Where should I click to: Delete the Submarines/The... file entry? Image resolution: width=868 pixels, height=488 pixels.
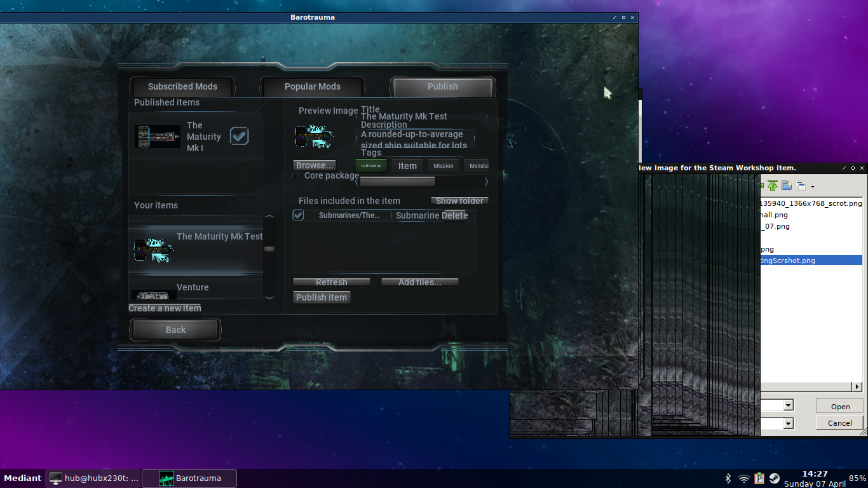coord(454,215)
